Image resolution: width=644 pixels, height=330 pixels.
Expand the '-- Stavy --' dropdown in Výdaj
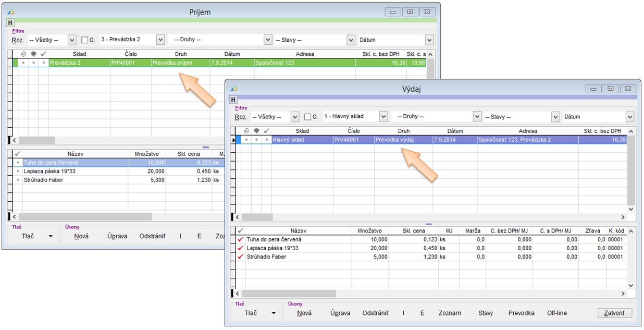[x=555, y=117]
